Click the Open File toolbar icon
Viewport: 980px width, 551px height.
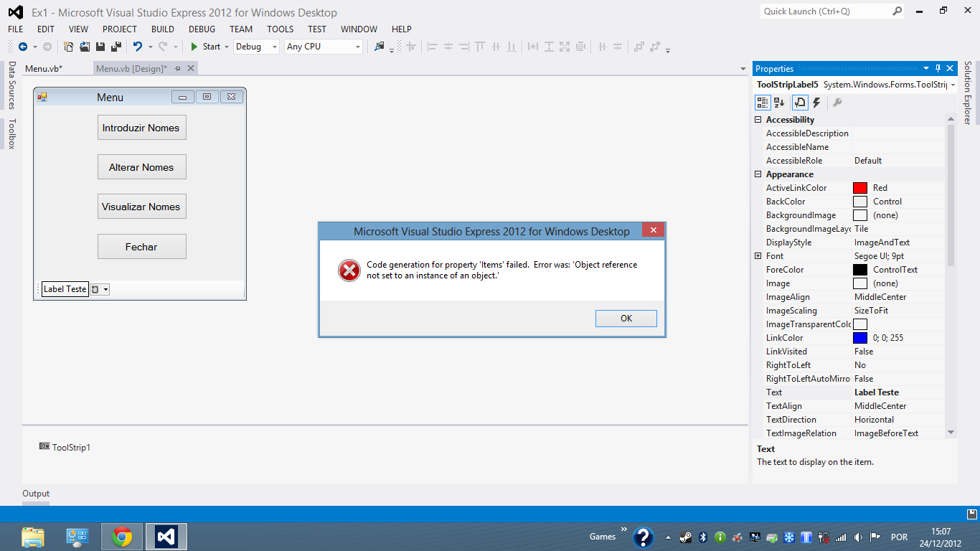tap(84, 47)
